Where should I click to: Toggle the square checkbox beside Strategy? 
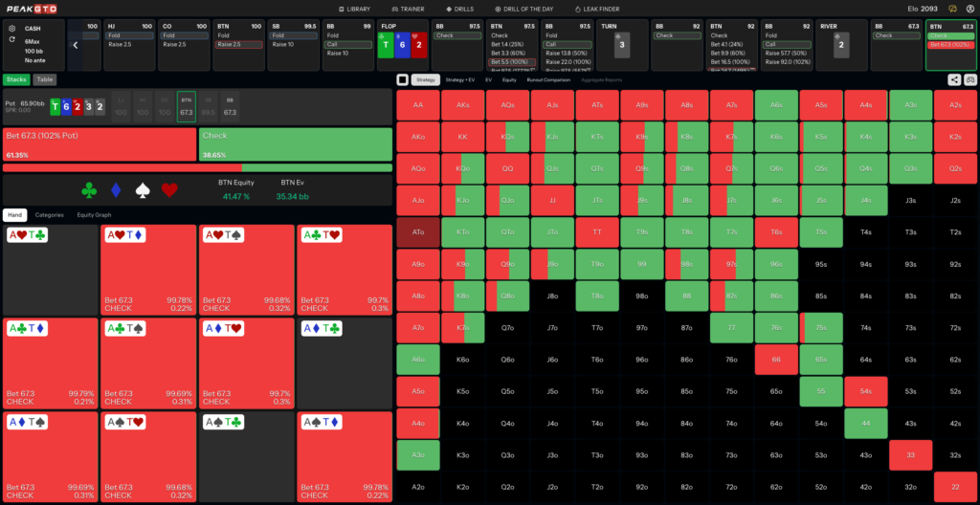(x=403, y=79)
